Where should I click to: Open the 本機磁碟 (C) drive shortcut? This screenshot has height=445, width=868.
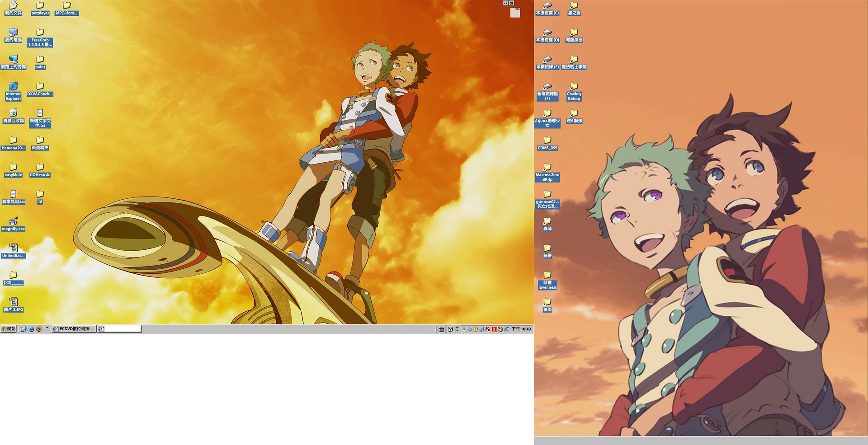tap(547, 6)
